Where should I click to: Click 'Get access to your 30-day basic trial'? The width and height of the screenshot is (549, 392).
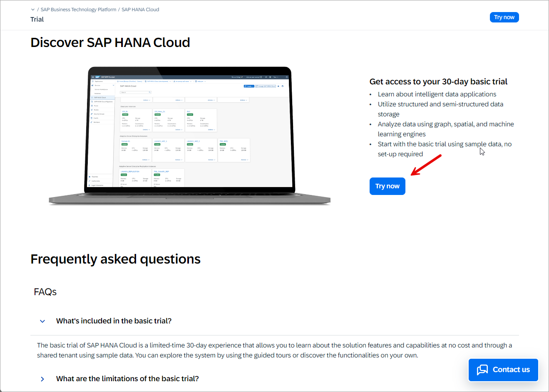click(x=438, y=81)
